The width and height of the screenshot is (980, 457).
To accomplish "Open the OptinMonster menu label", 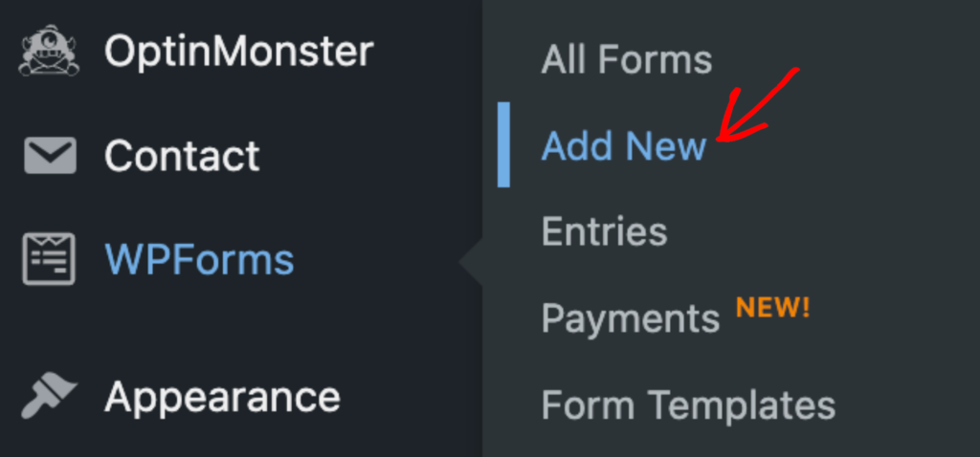I will click(238, 52).
